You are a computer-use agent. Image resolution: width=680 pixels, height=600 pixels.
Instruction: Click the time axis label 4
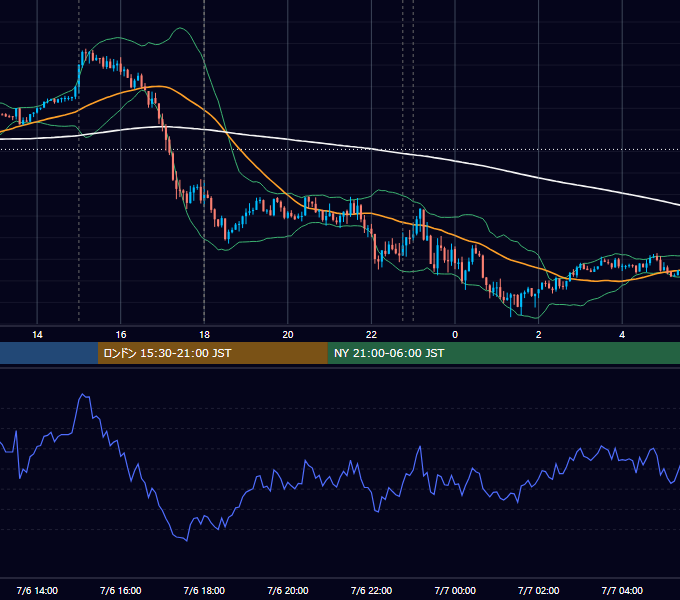tap(622, 335)
